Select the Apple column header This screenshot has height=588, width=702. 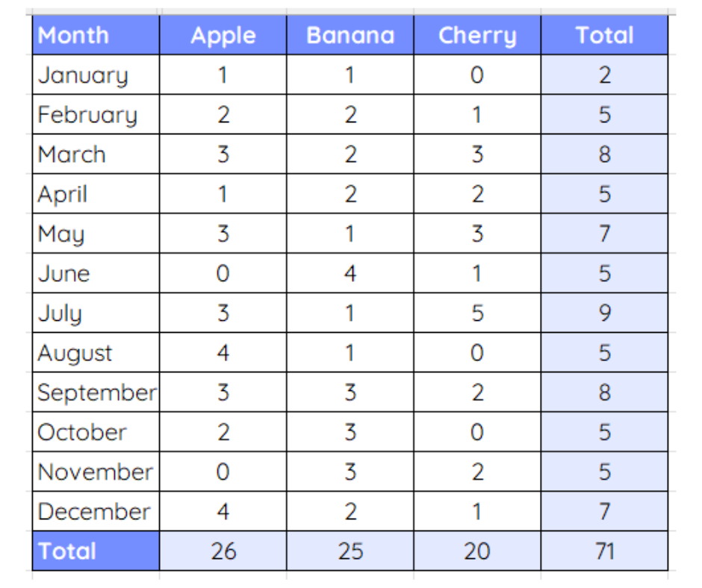[223, 35]
